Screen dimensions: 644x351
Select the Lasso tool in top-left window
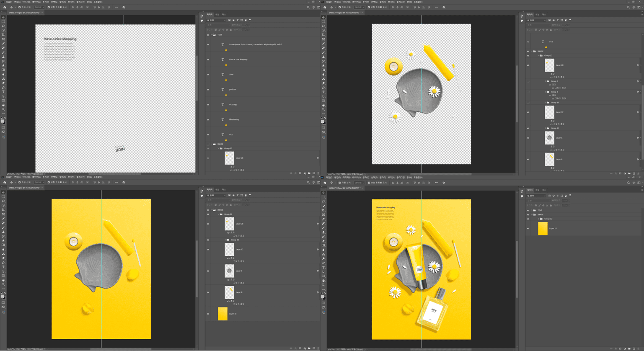point(3,26)
